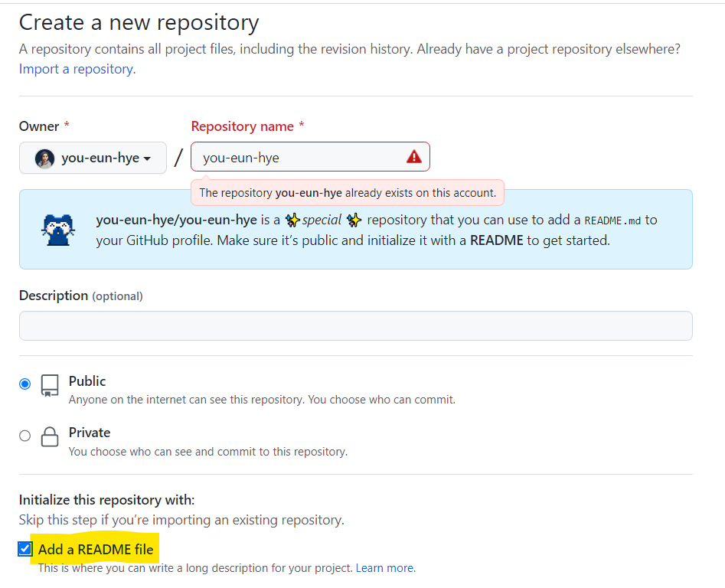Screen dimensions: 725x588
Task: Toggle the Add a README file checkbox
Action: (25, 549)
